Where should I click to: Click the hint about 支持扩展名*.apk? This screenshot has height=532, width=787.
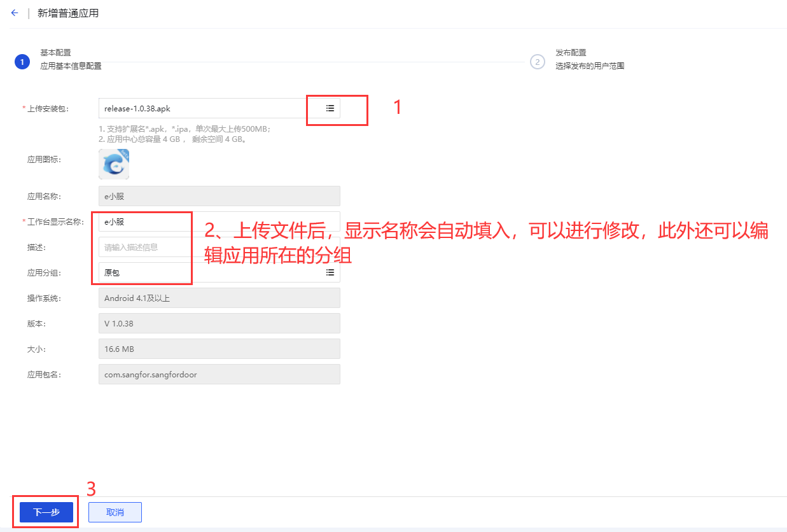185,129
